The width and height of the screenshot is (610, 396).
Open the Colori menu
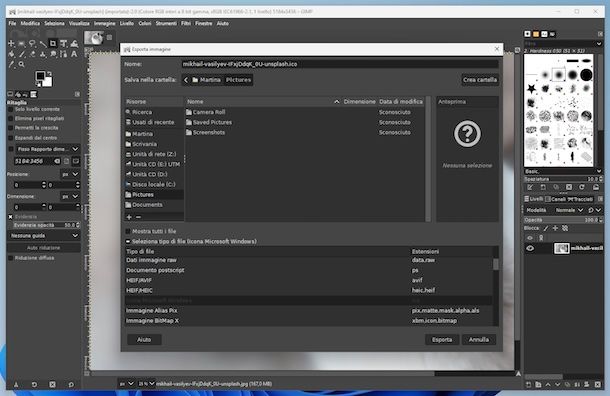(145, 23)
